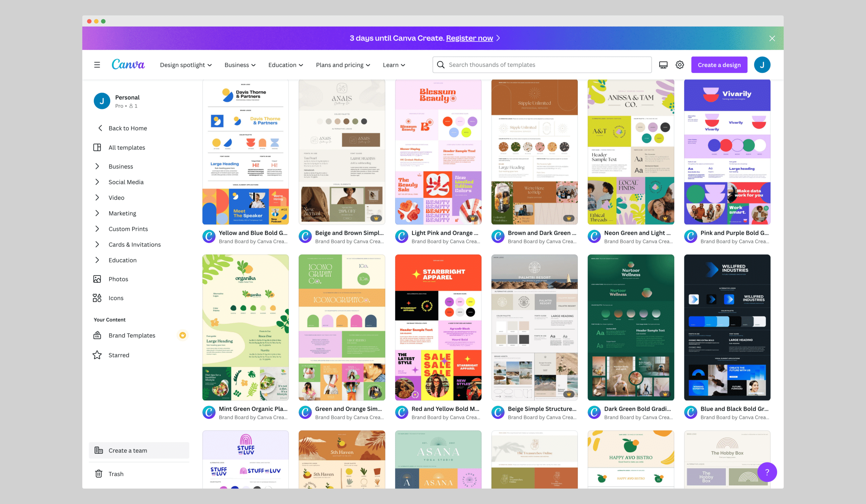This screenshot has height=504, width=866.
Task: Open the Business top menu
Action: pos(240,65)
